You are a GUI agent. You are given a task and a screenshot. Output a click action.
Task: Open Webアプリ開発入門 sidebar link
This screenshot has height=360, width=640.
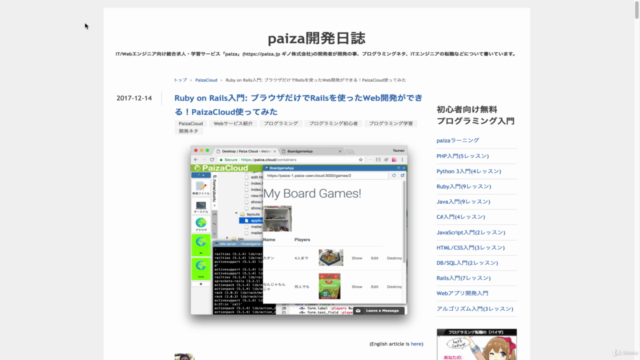click(x=462, y=293)
